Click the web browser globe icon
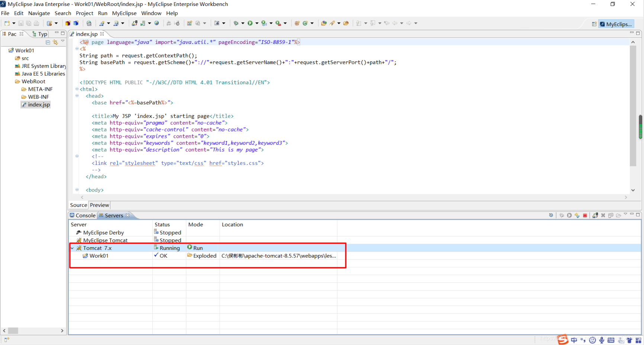644x345 pixels. (x=157, y=23)
